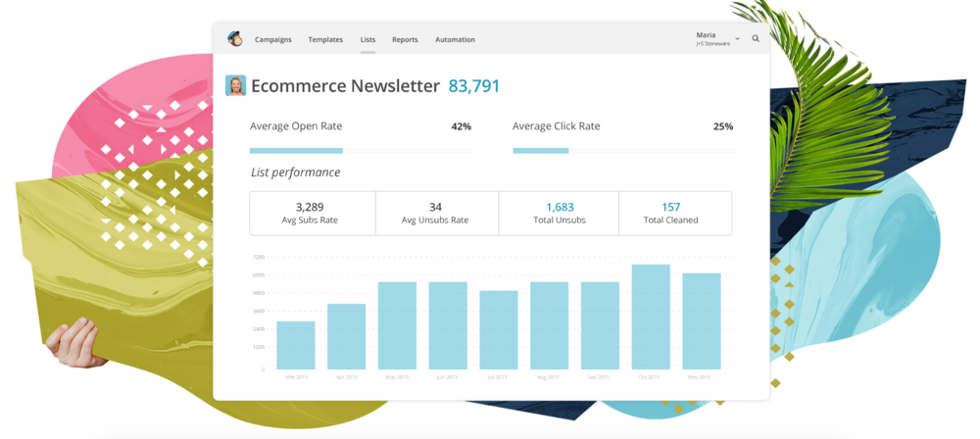
Task: Click the 3600 y-axis label
Action: [x=259, y=311]
